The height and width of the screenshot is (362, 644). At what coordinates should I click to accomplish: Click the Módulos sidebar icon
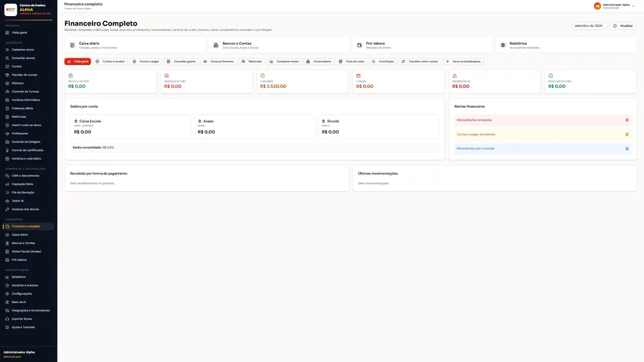point(7,83)
